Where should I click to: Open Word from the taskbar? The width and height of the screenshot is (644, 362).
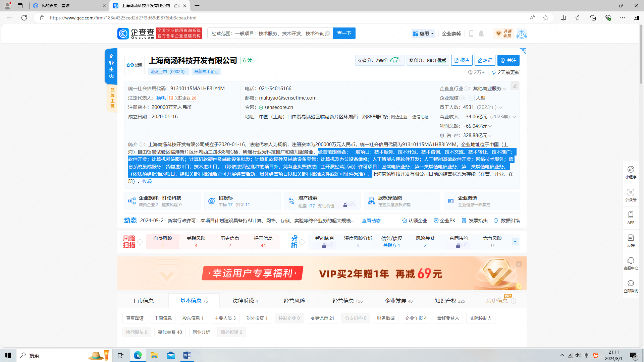187,355
